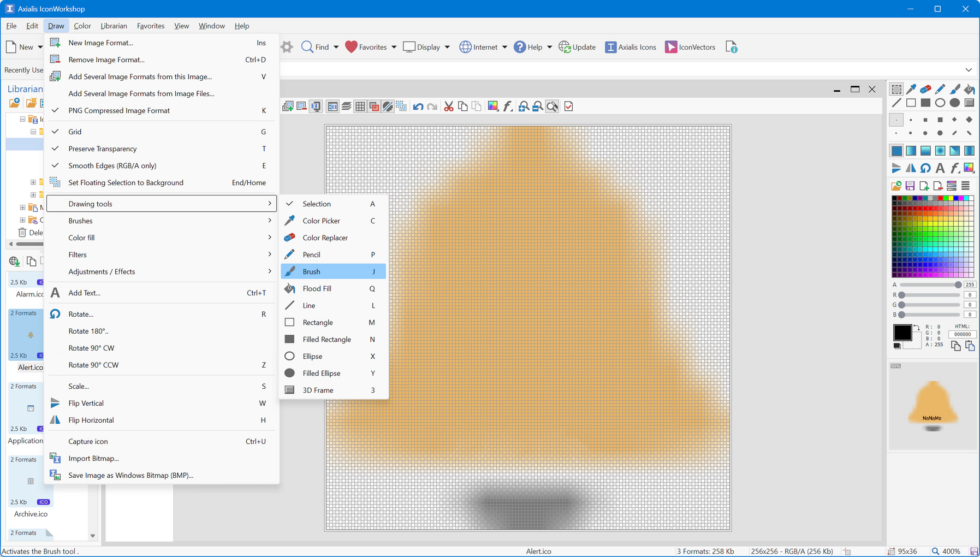Toggle the Grid menu option
The image size is (980, 557).
pyautogui.click(x=162, y=132)
